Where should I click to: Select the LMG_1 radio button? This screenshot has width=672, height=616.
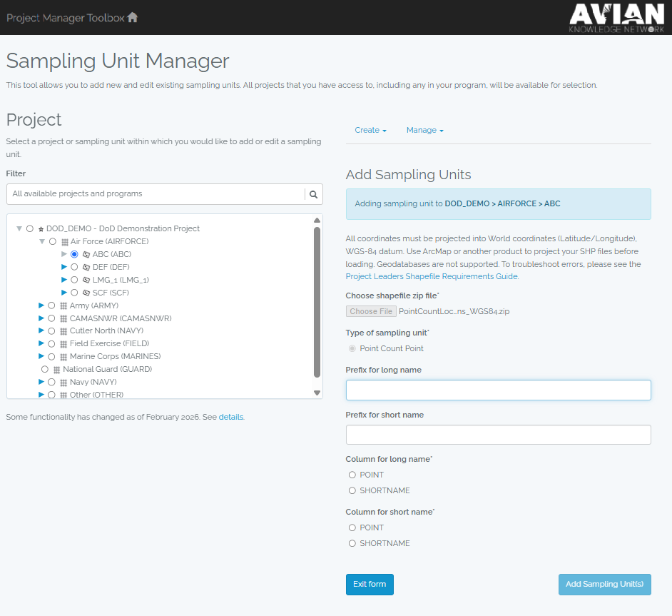pos(74,280)
